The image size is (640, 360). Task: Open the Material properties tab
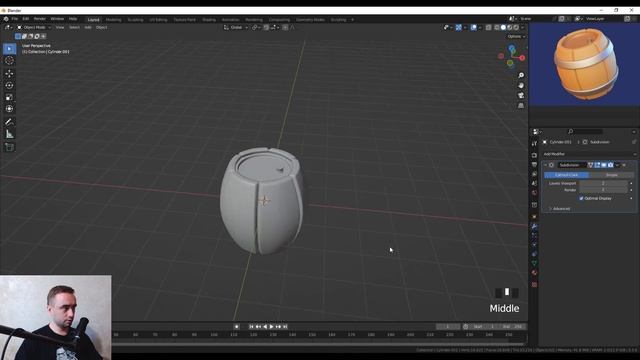click(534, 273)
